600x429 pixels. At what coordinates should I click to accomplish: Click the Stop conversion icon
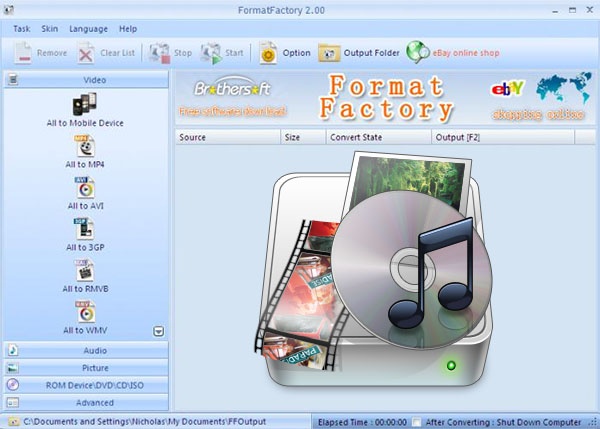159,53
